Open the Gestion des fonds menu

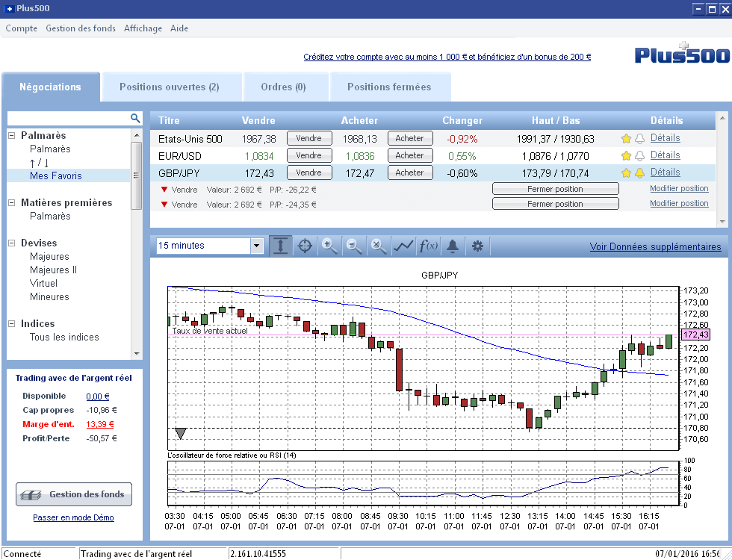pos(81,28)
